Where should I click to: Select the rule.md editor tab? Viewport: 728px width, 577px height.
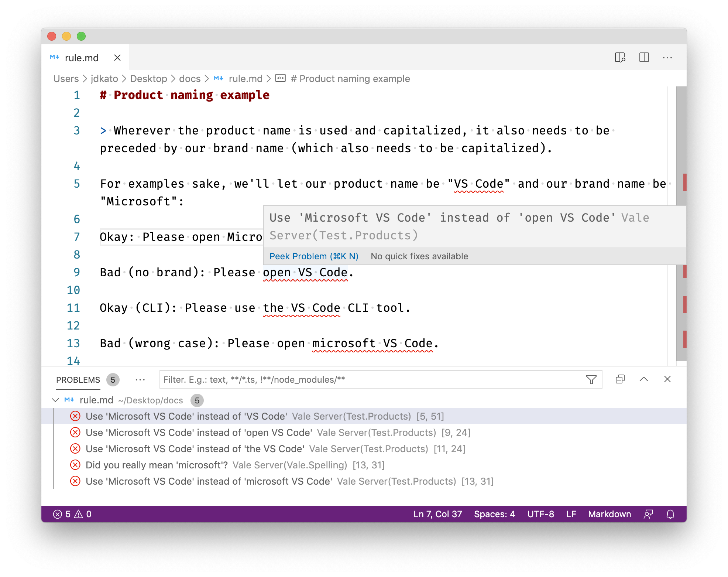[x=82, y=58]
